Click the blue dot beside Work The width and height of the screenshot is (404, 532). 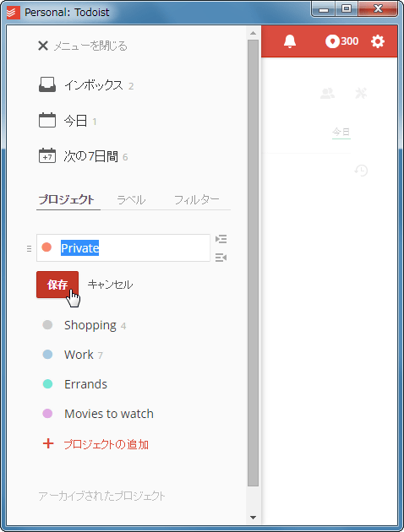[47, 355]
